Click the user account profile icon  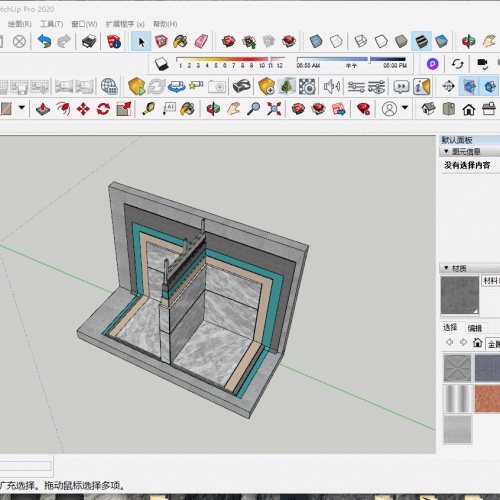click(389, 109)
